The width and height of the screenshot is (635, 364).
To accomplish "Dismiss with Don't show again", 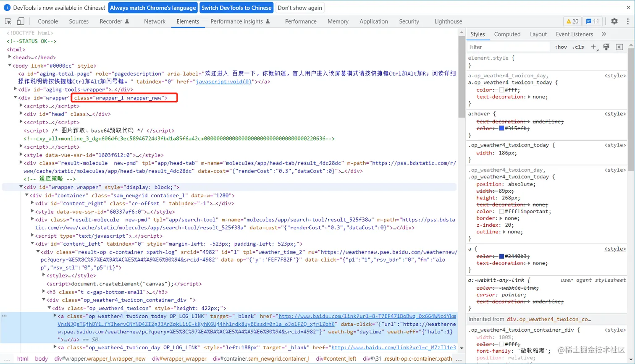I will pos(300,8).
